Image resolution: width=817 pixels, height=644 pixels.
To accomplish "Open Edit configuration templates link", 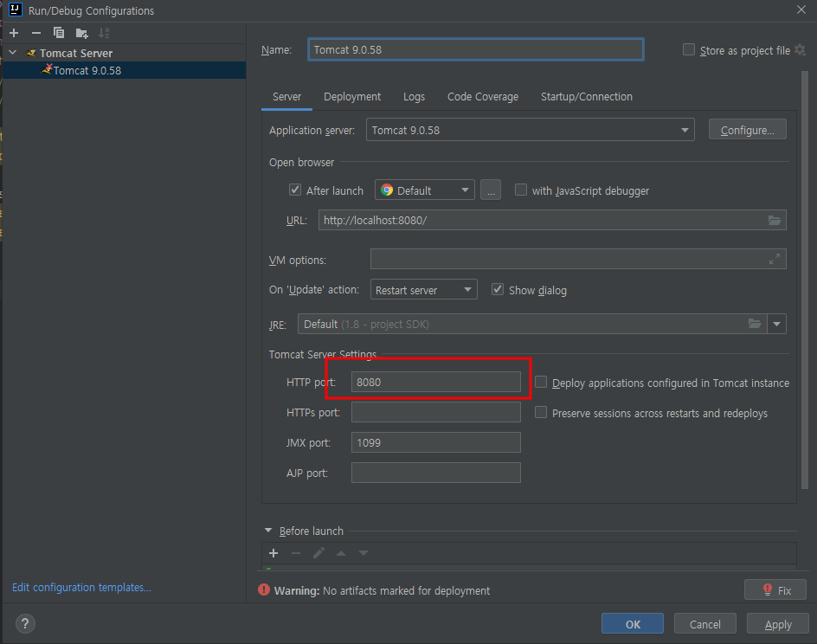I will tap(81, 587).
